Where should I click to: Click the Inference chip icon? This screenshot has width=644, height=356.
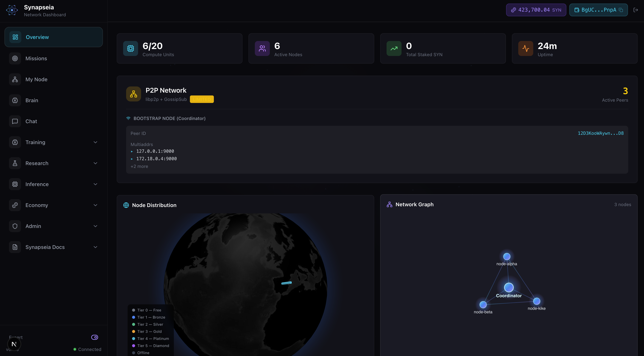[x=15, y=184]
